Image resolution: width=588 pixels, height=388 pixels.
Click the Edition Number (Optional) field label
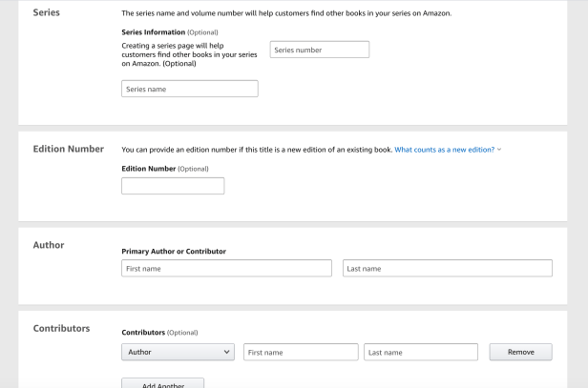point(165,169)
